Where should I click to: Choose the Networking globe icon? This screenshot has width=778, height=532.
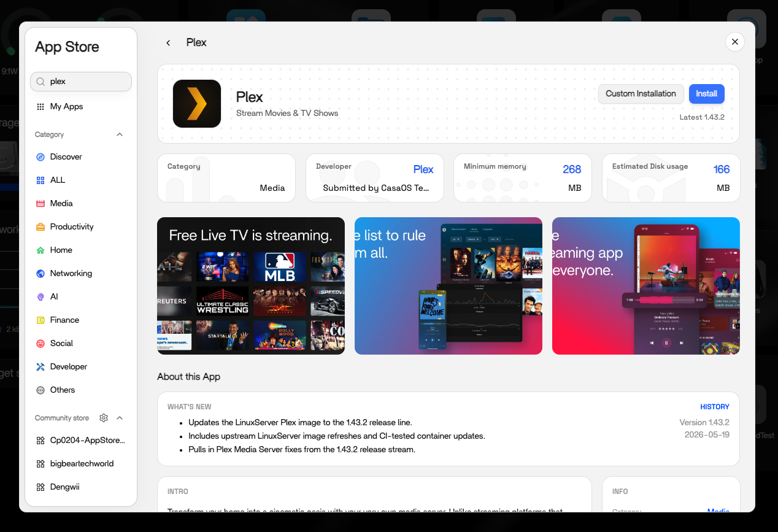tap(40, 274)
